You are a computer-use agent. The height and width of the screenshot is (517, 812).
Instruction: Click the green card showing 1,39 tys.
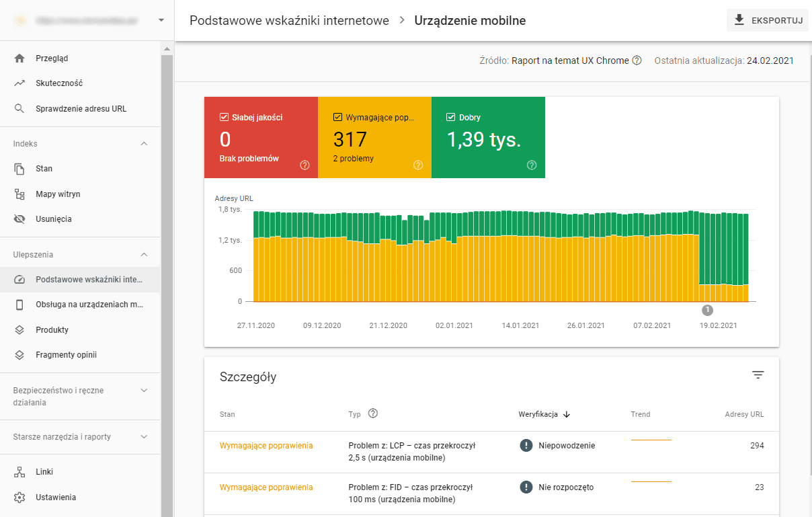[488, 138]
